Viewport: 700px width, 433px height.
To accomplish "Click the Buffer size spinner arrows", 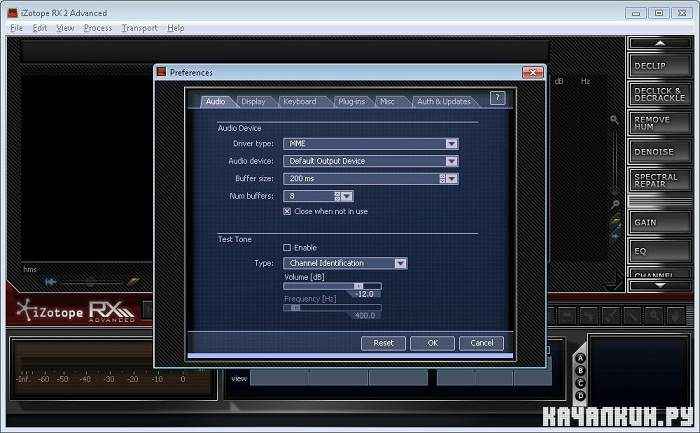I will coord(442,179).
